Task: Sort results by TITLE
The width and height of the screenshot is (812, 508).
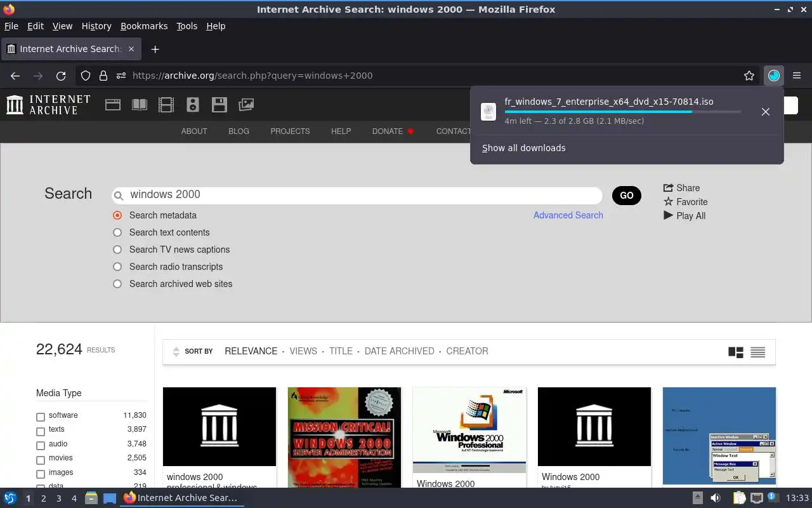Action: [341, 351]
